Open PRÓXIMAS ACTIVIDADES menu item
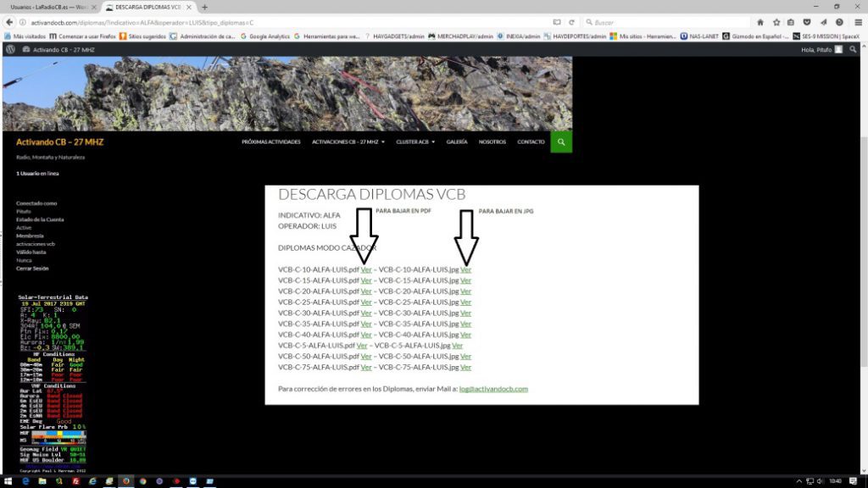 (270, 142)
